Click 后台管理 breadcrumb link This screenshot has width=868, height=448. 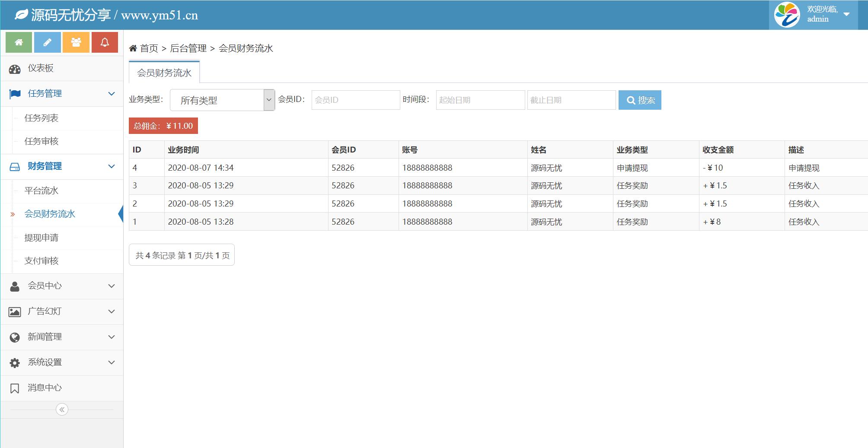tap(188, 48)
